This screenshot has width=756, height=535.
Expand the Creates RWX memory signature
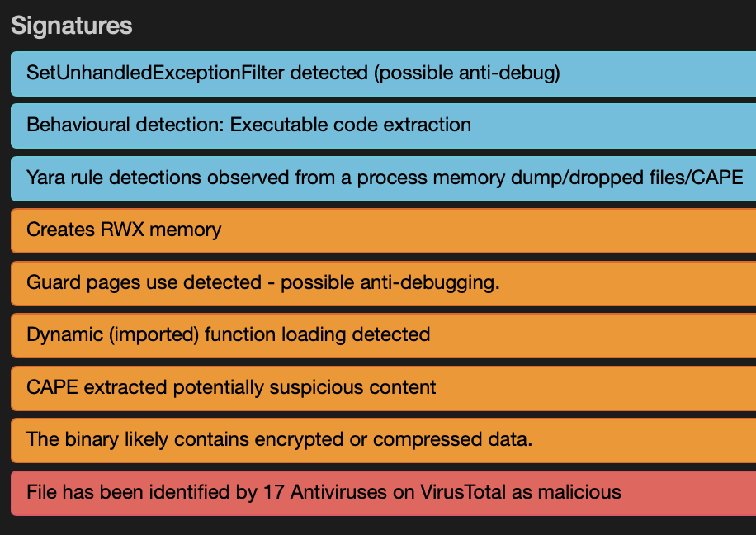pos(383,230)
